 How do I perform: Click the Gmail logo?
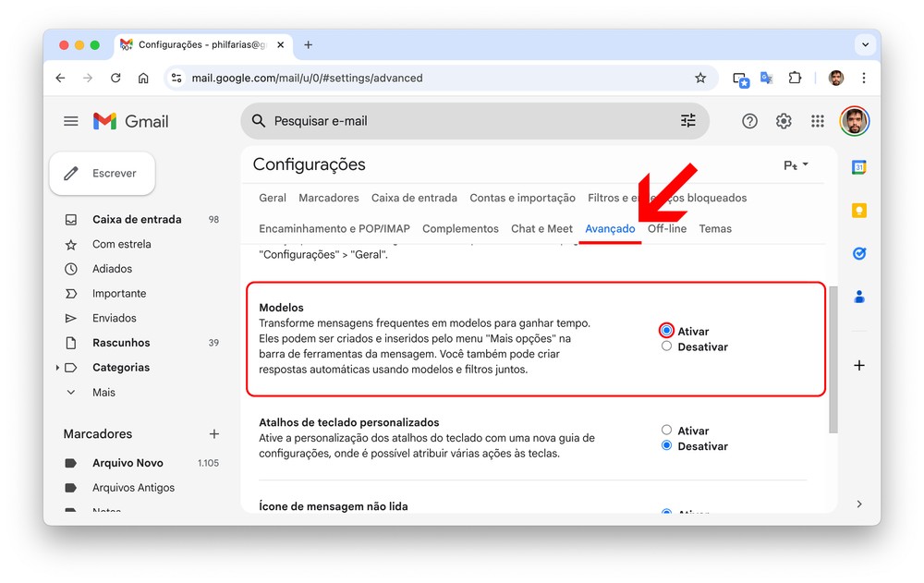tap(131, 121)
